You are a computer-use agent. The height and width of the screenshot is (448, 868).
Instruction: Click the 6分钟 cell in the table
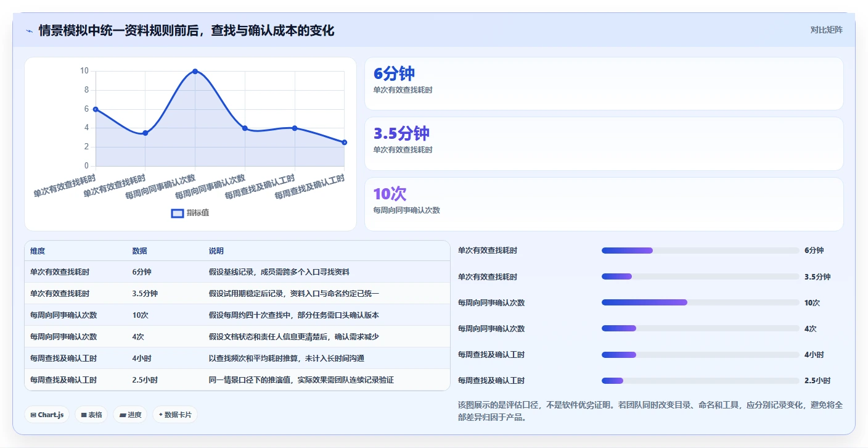pyautogui.click(x=142, y=272)
